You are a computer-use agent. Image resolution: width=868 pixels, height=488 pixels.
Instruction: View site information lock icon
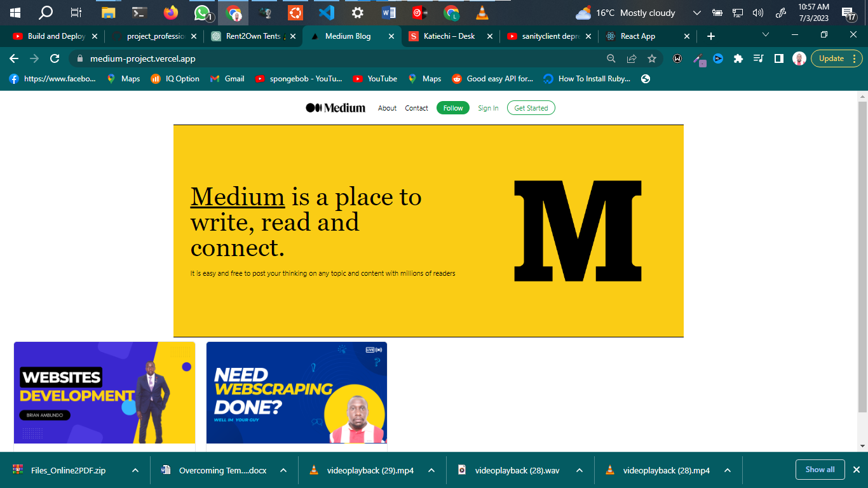coord(79,58)
